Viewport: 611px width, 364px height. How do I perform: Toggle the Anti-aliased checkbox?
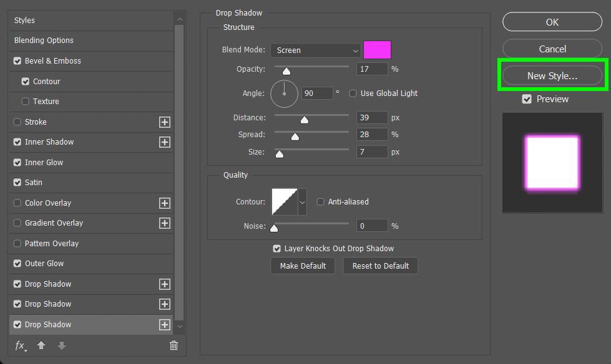coord(320,202)
